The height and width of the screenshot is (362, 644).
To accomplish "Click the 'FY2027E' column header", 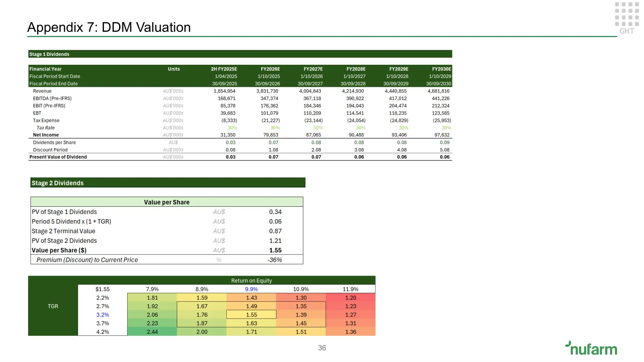I will [313, 69].
